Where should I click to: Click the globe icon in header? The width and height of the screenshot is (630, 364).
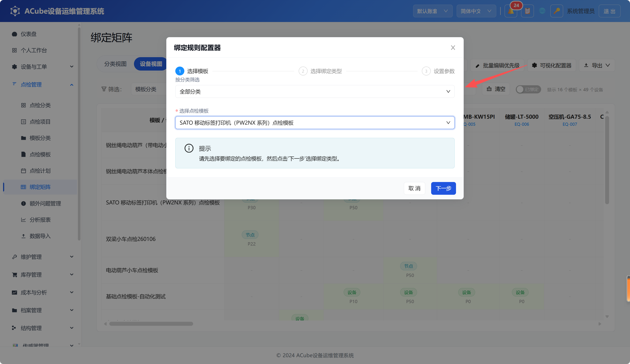point(542,11)
